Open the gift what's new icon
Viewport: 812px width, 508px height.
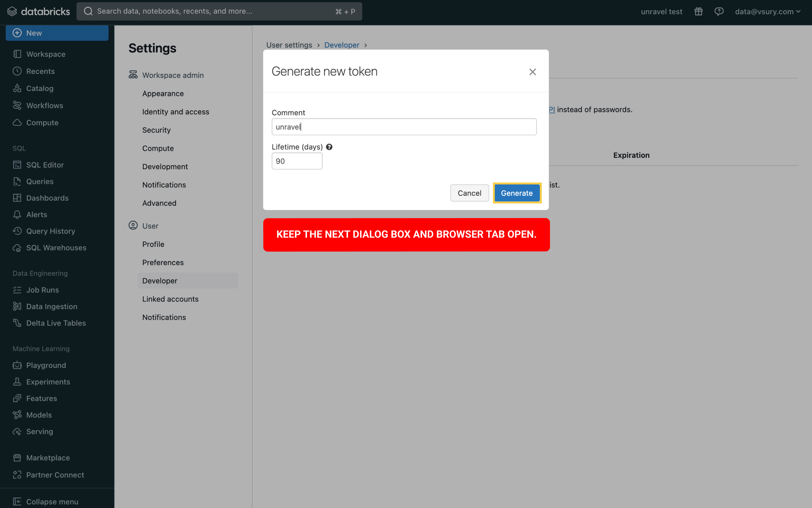(x=698, y=11)
